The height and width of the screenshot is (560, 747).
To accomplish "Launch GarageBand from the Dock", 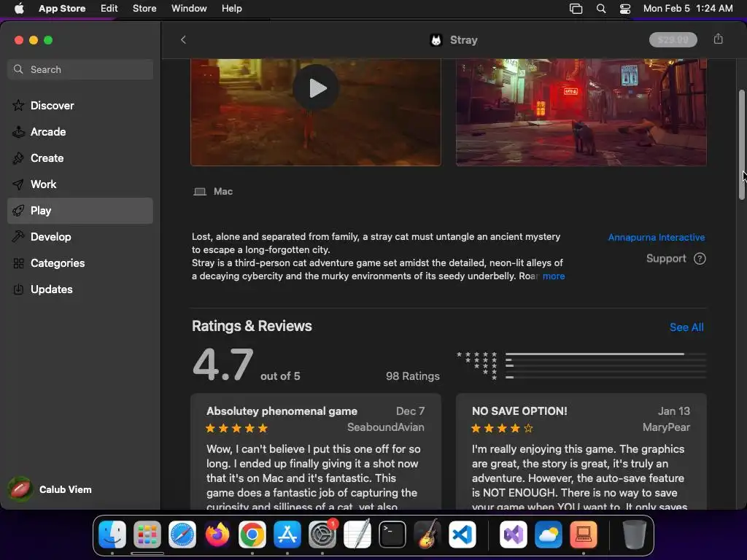I will click(x=427, y=534).
